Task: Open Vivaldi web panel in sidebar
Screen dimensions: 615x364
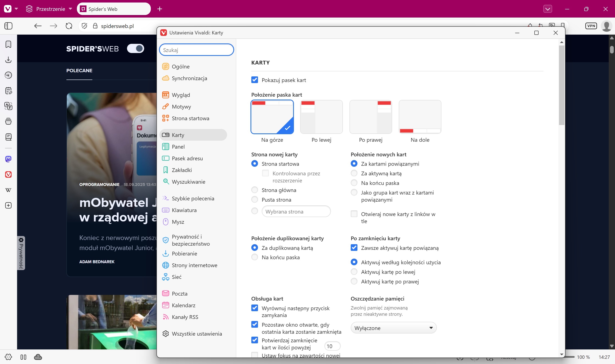Action: click(x=8, y=174)
